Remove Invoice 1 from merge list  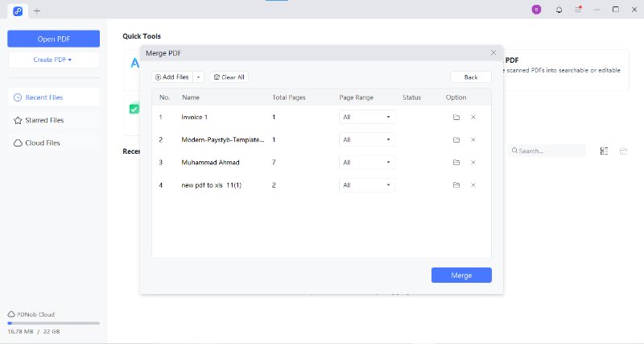(x=473, y=117)
